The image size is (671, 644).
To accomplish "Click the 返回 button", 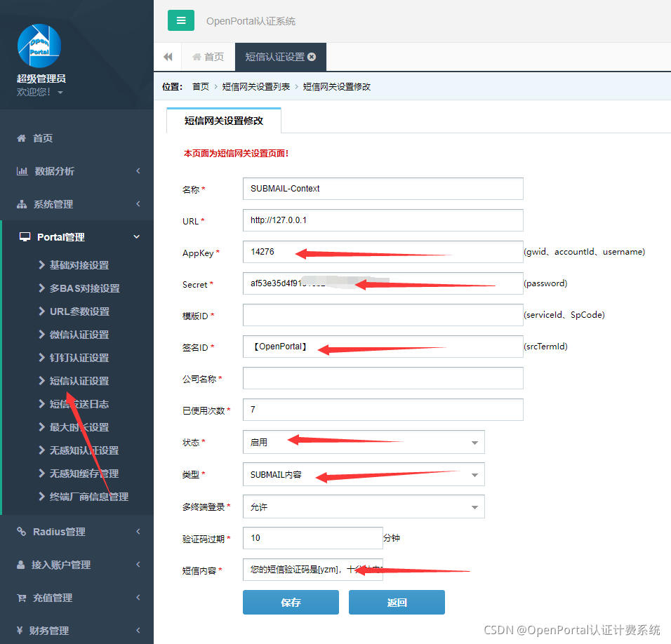I will pyautogui.click(x=397, y=603).
